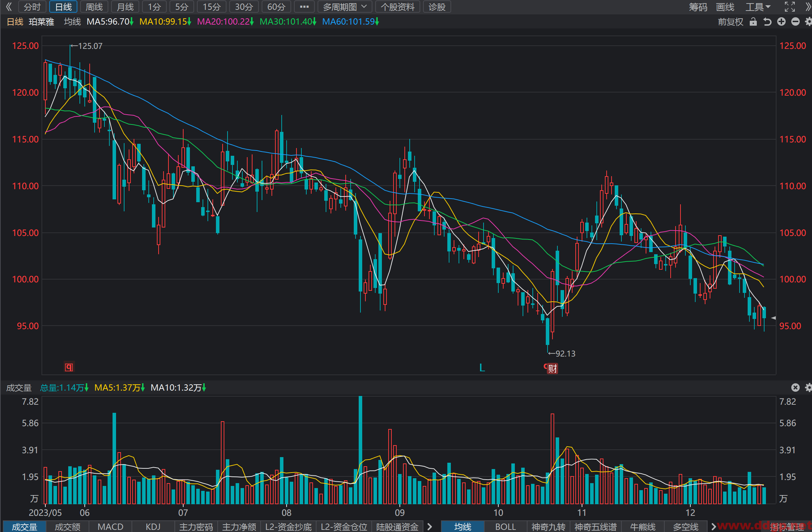Open main chart settings gear icon
This screenshot has width=812, height=532.
(808, 22)
